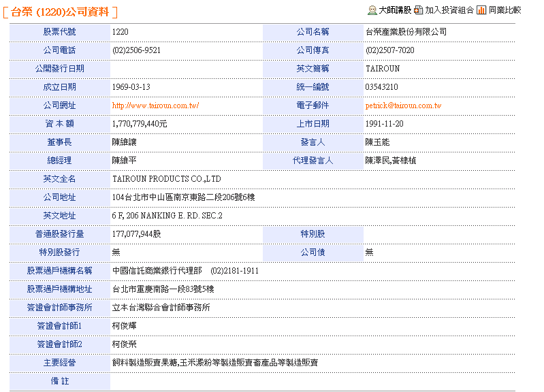Select English address 6 F, 206 NANKING E. RD. SEC.2
544x392 pixels.
tap(167, 216)
